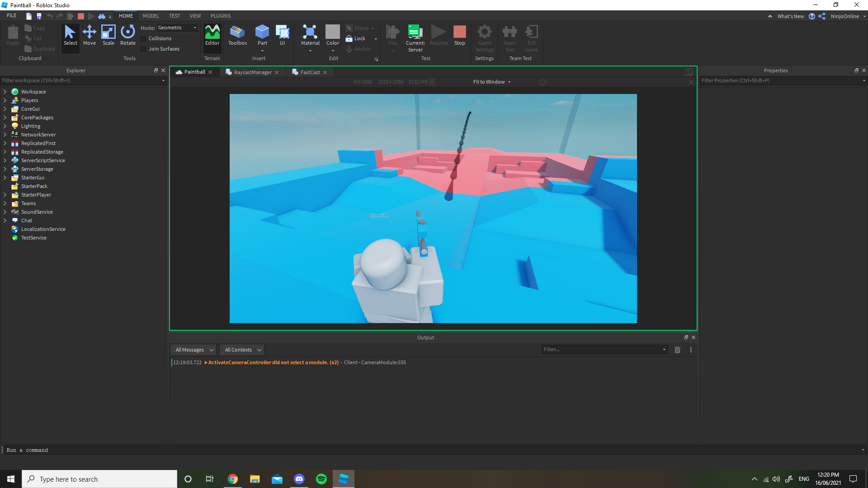Activate the Move tool
Viewport: 868px width, 488px height.
[x=90, y=36]
